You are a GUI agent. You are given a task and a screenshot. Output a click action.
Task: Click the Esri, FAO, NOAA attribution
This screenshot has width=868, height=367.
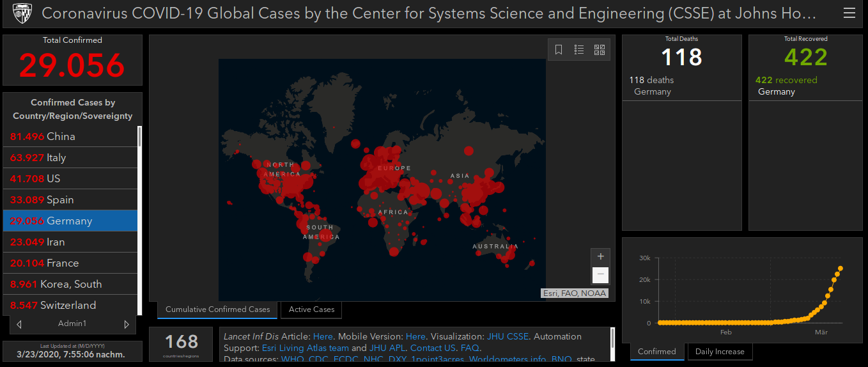tap(574, 293)
